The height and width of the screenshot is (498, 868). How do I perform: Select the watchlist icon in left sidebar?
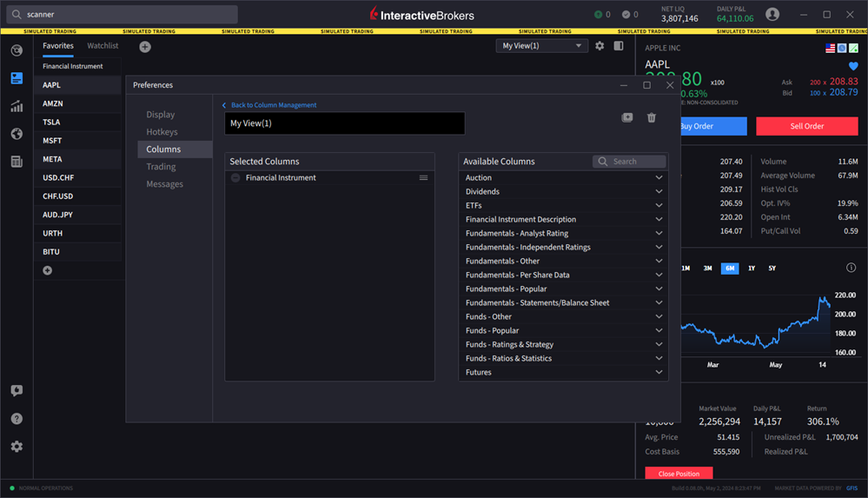click(17, 79)
